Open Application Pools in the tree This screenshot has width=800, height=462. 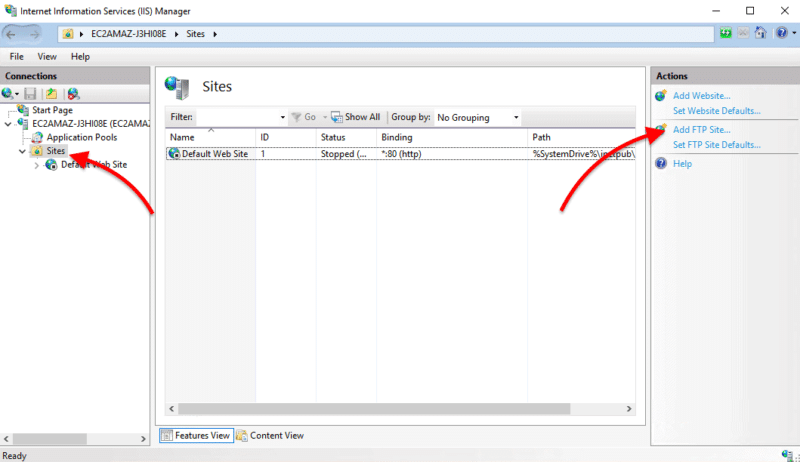coord(82,138)
